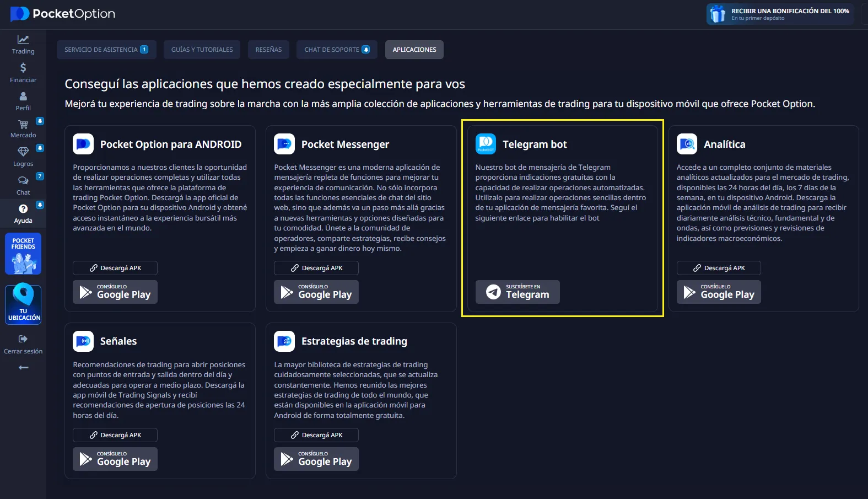
Task: Click the 100% deposit bonus banner
Action: [x=779, y=14]
